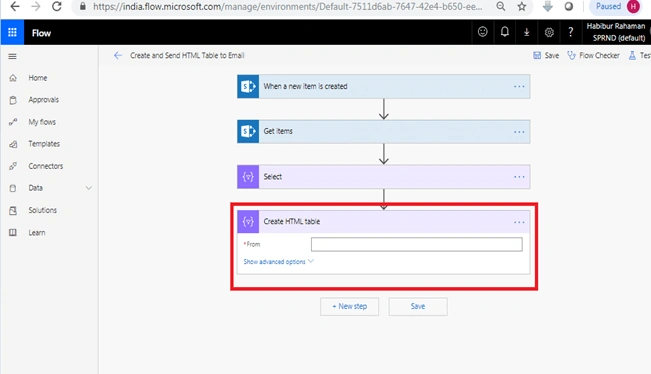Viewport: 651px width, 374px height.
Task: Open notifications bell icon
Action: pyautogui.click(x=504, y=32)
